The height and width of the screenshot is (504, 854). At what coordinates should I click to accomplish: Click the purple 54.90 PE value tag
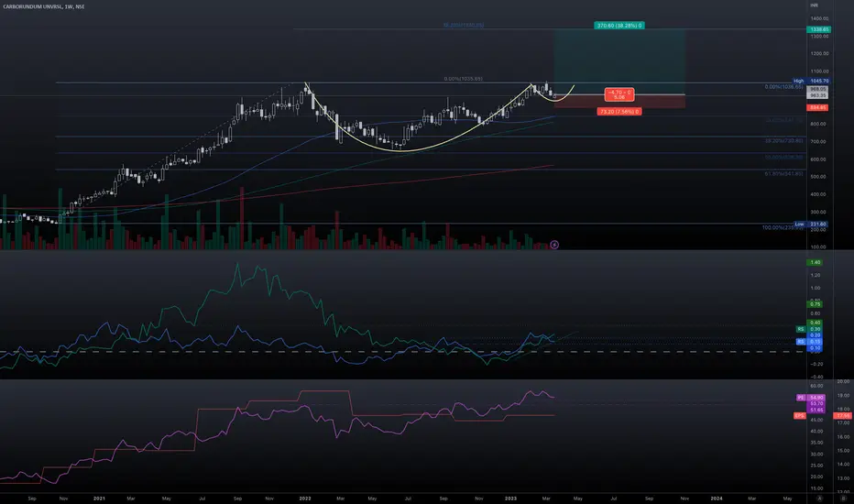pos(816,398)
